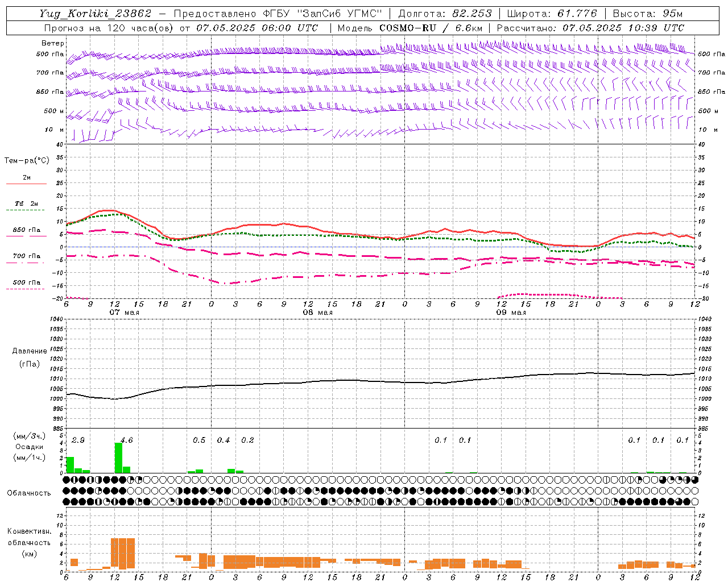Click the 0.4 precipitation total
Screen dimensions: 728x582
pyautogui.click(x=224, y=440)
